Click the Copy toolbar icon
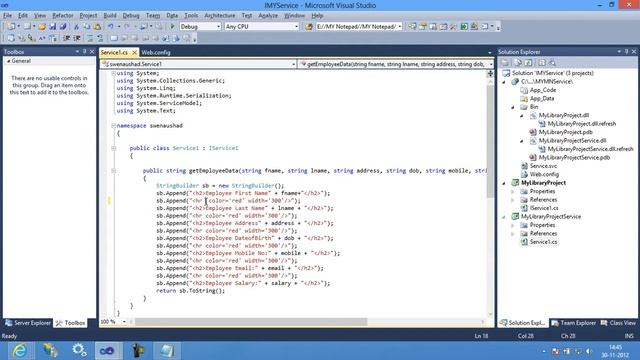Screen dimensions: 640x360 [x=87, y=27]
